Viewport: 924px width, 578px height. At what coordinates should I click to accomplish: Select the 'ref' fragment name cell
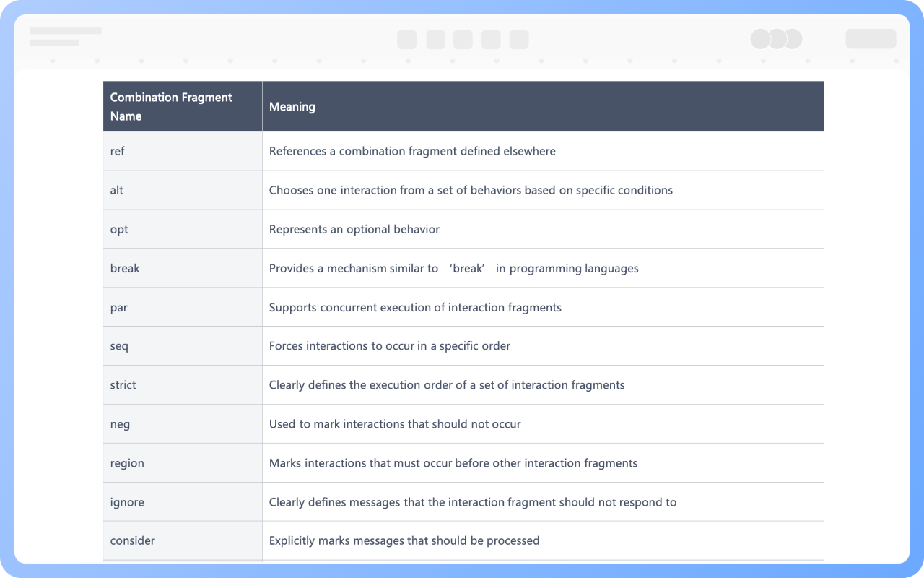pos(183,151)
